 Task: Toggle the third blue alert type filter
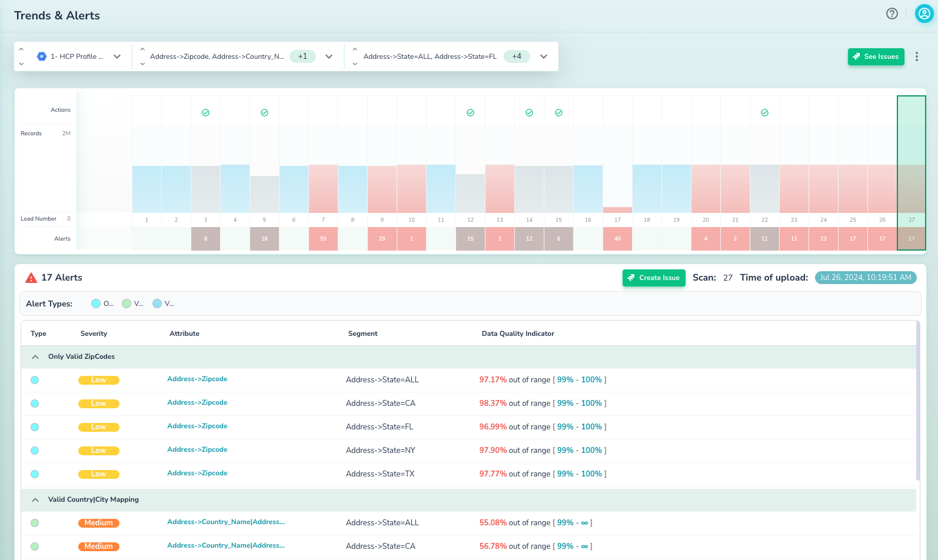[x=157, y=304]
